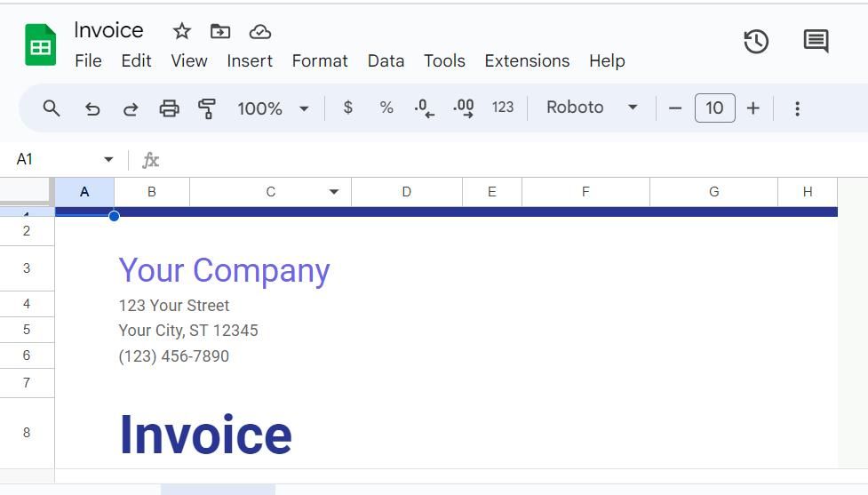
Task: Rename the Invoice document title
Action: point(108,30)
